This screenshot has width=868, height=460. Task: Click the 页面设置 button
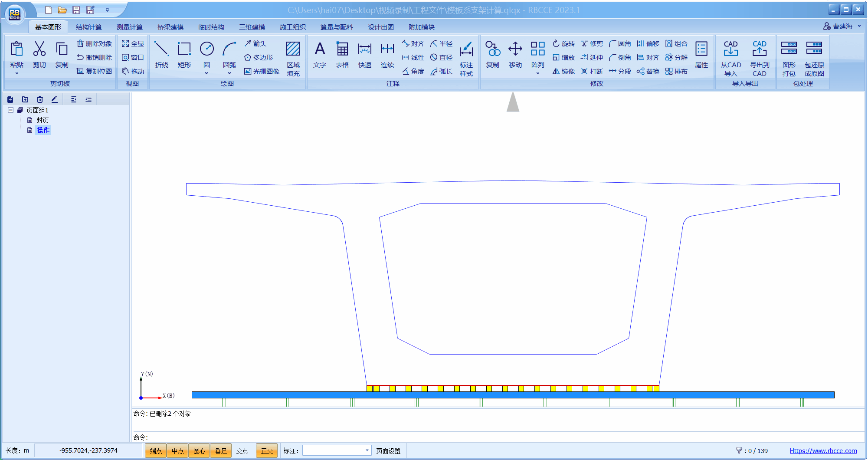pos(388,451)
